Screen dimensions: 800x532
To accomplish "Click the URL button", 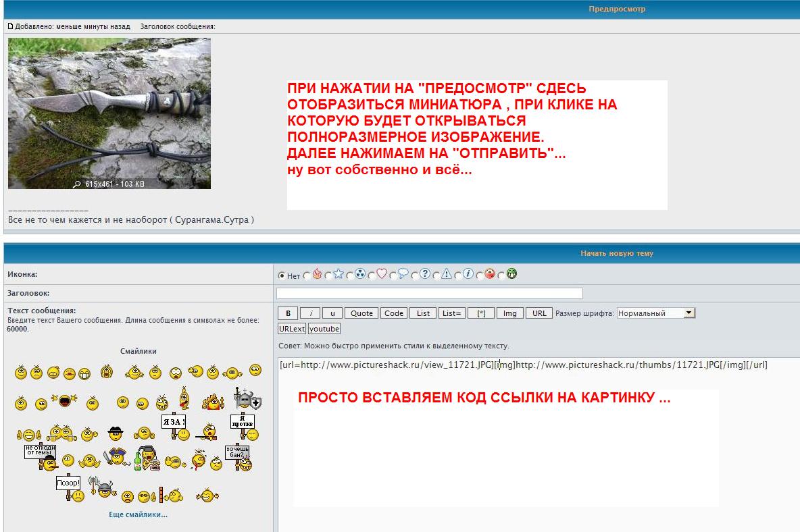I will tap(539, 313).
